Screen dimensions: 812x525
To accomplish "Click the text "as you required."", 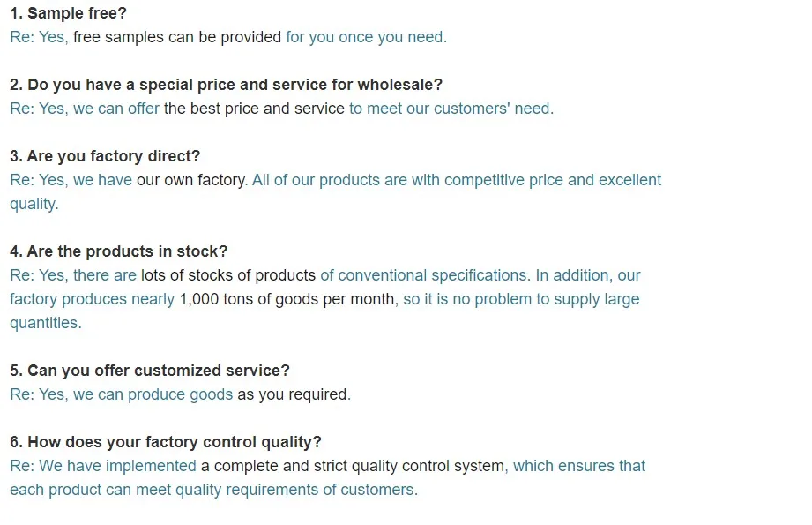I will (294, 394).
